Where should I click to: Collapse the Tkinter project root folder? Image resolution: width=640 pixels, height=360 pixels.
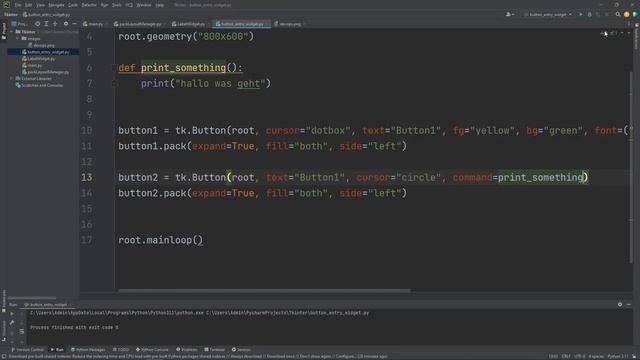pyautogui.click(x=12, y=31)
